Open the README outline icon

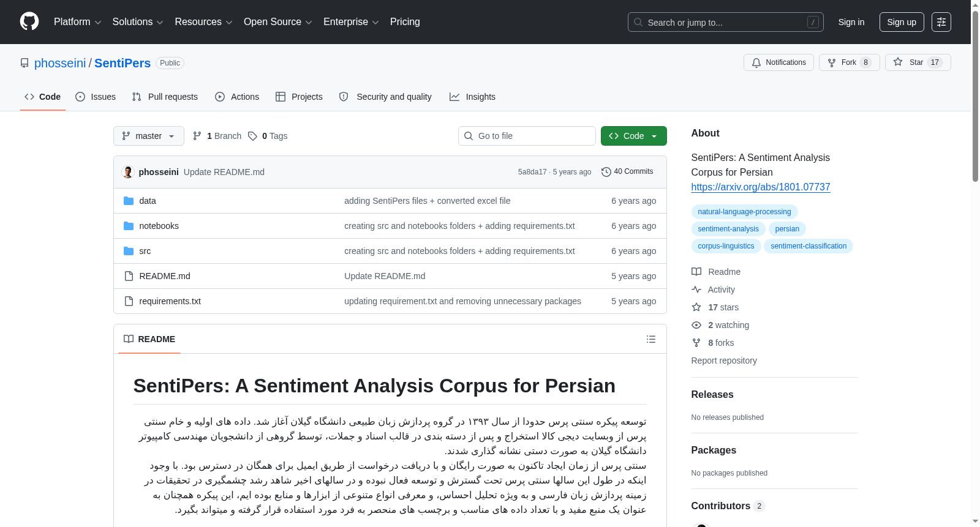click(x=651, y=339)
